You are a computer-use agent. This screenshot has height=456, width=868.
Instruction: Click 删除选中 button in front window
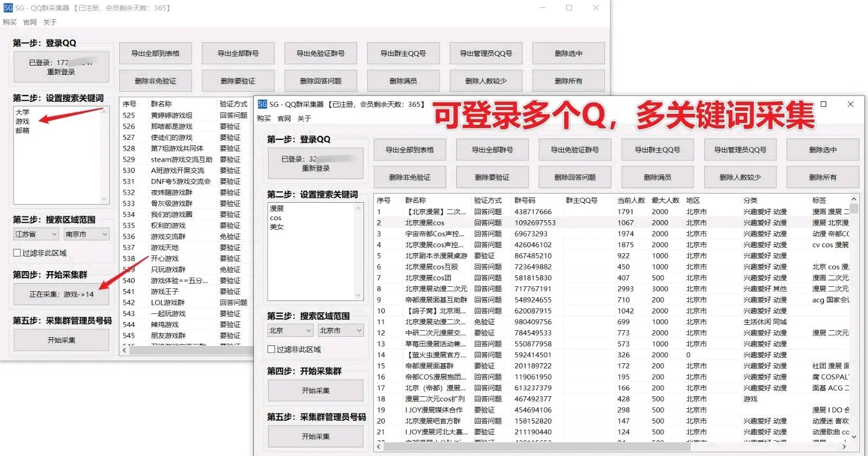[823, 150]
